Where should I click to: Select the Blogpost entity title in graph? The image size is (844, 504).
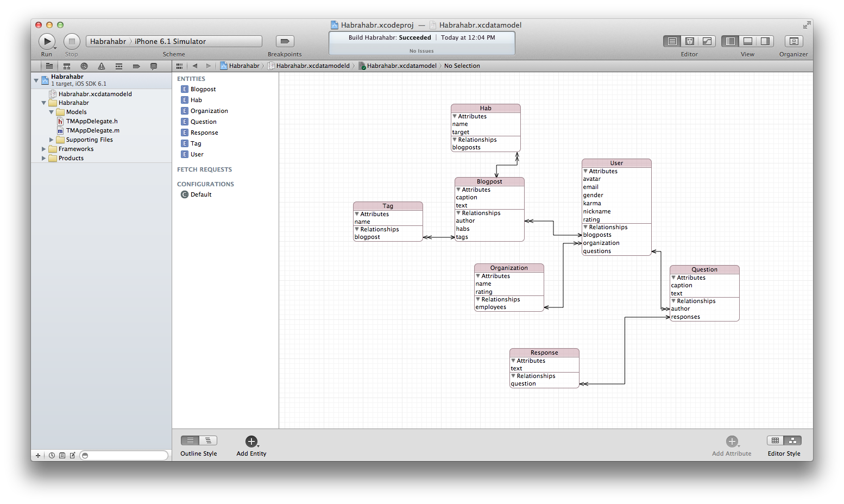coord(489,181)
